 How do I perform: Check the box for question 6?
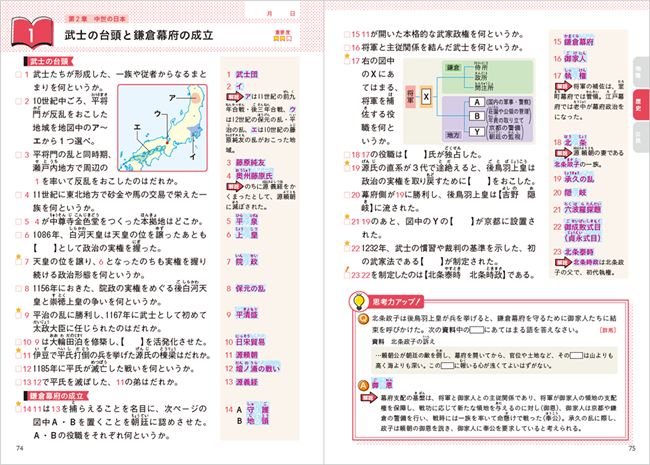click(18, 235)
